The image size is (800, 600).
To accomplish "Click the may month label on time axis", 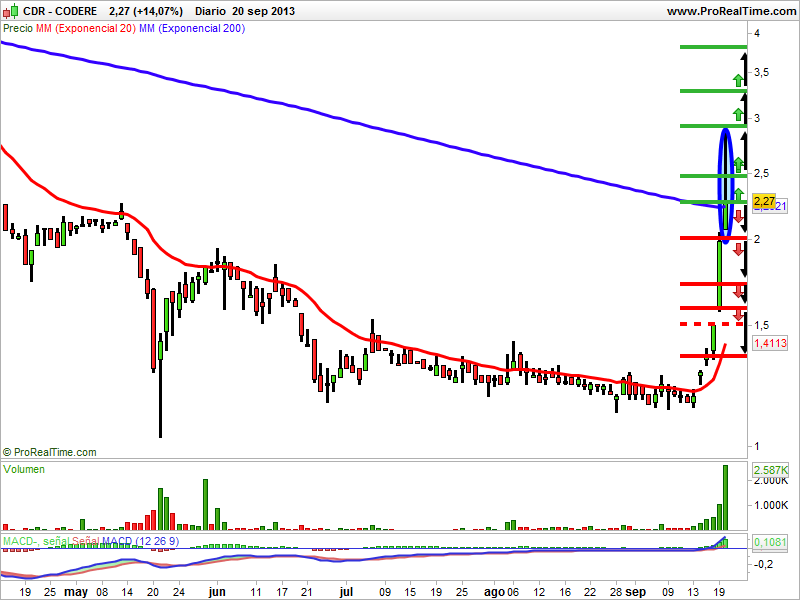I will (76, 592).
